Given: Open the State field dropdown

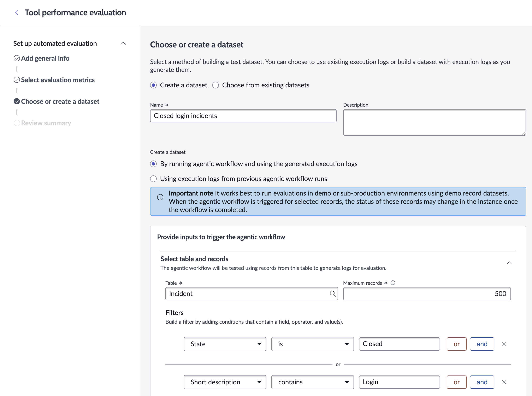Looking at the screenshot, I should pyautogui.click(x=225, y=344).
